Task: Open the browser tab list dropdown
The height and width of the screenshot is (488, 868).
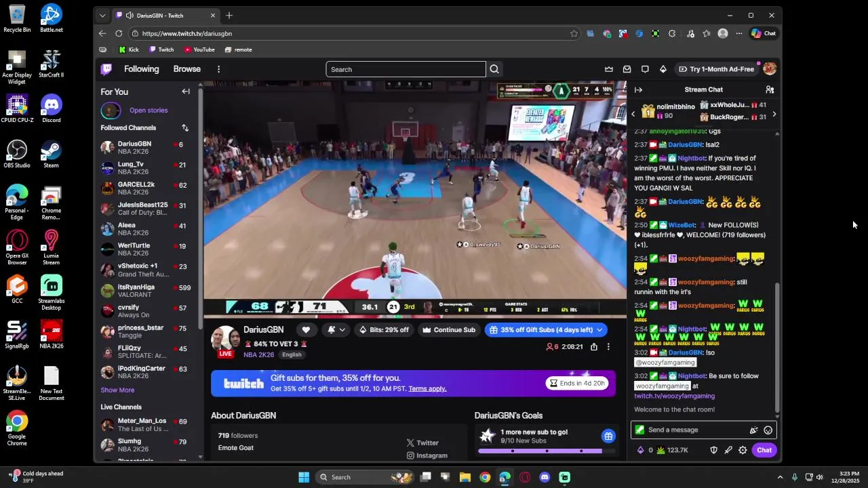Action: 102,16
